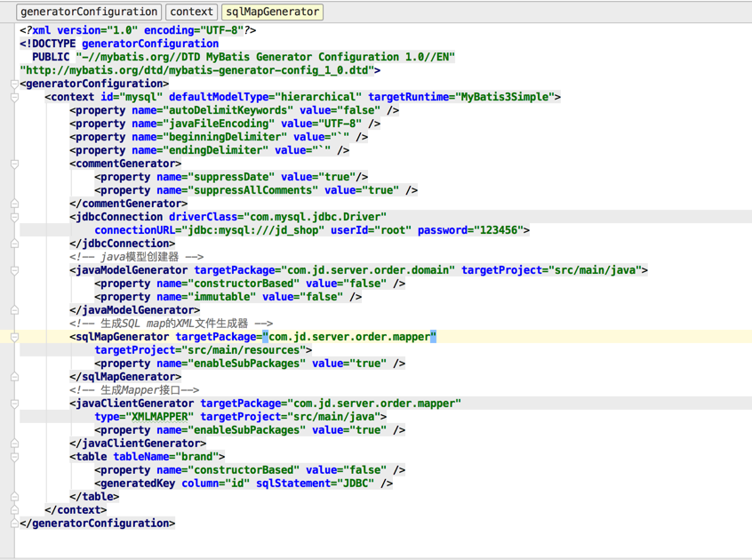
Task: Toggle fold at closing </commentGenerator> tag
Action: click(x=14, y=204)
